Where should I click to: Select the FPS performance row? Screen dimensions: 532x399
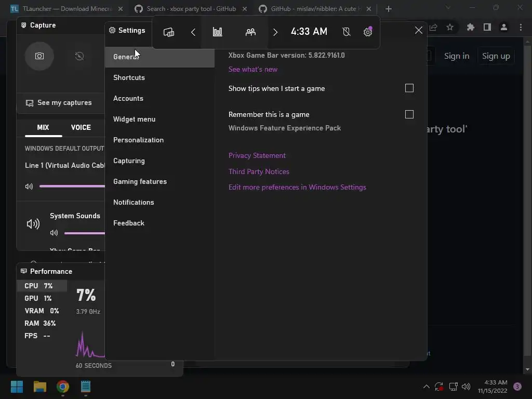[x=42, y=336]
